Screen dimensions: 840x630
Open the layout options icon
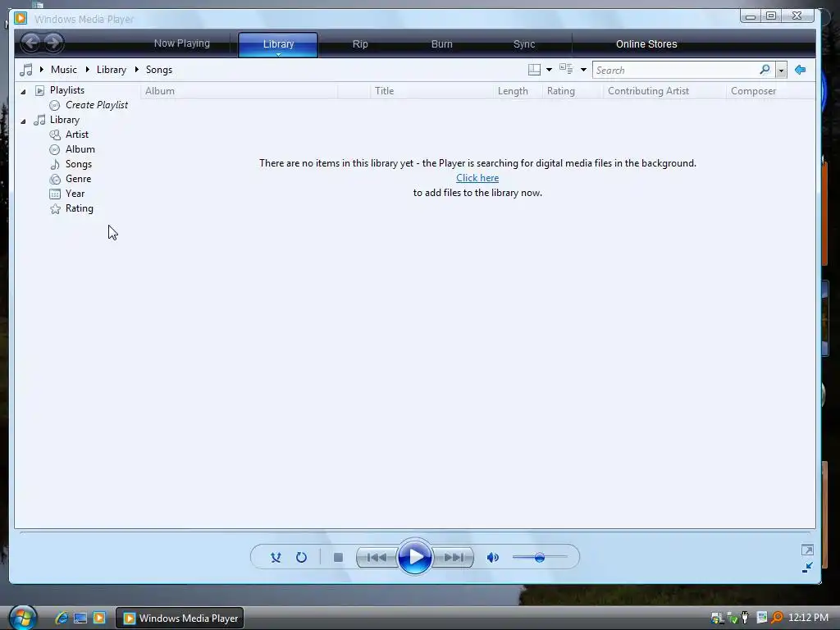click(534, 70)
